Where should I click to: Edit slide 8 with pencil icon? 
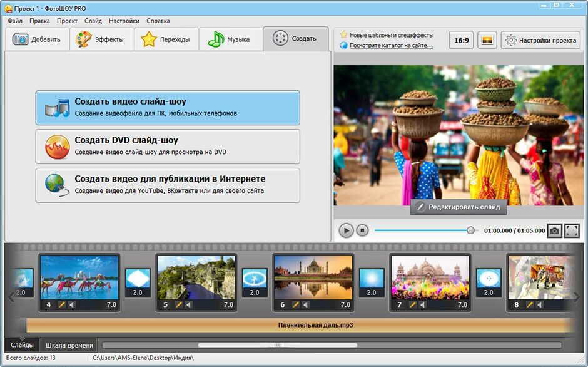click(530, 304)
